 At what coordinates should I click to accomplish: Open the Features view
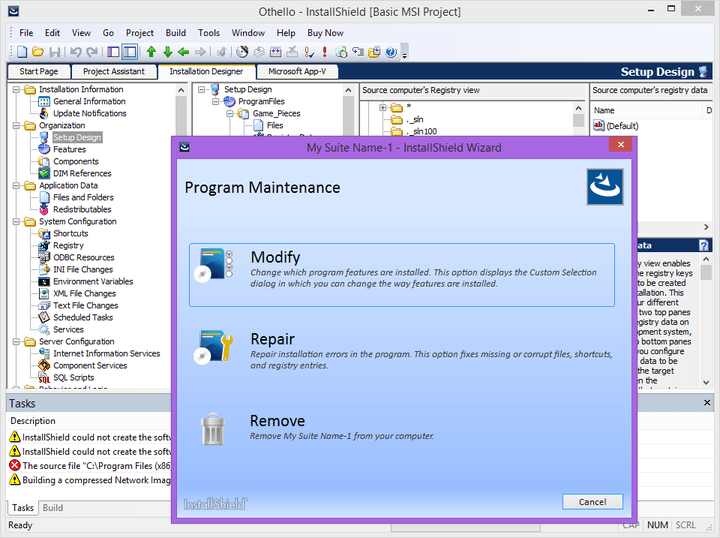(69, 150)
